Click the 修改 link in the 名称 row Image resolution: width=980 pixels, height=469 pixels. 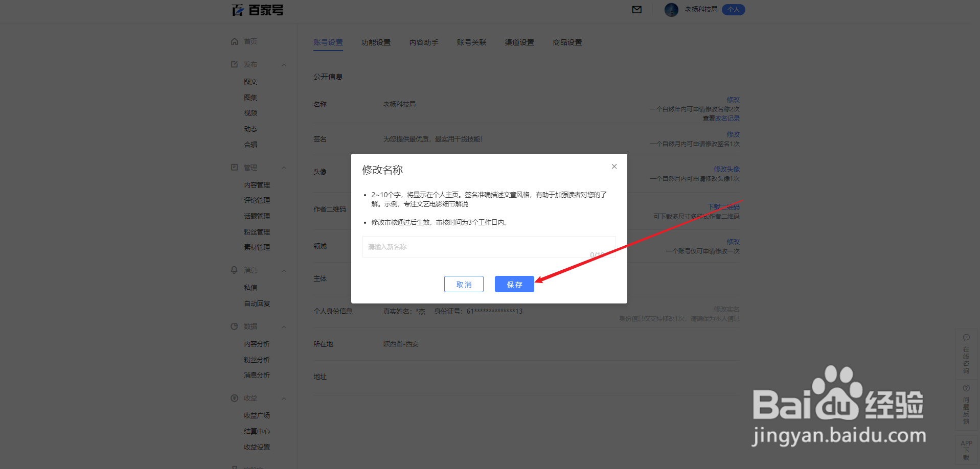(733, 100)
